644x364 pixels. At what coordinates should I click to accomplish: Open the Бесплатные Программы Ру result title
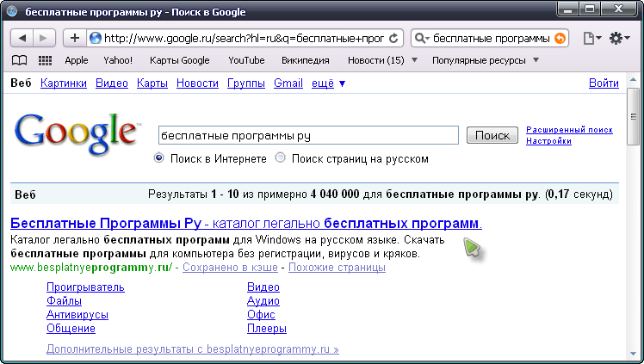(x=246, y=224)
